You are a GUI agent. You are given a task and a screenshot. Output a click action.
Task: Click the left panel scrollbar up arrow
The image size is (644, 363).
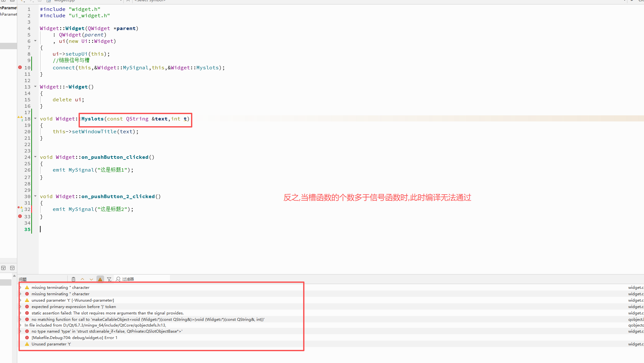(x=14, y=276)
